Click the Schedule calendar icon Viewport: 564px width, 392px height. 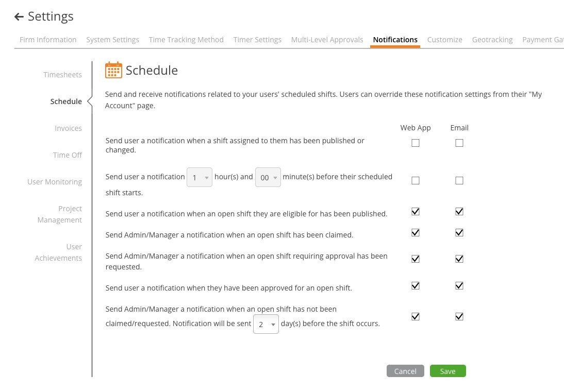click(x=113, y=70)
